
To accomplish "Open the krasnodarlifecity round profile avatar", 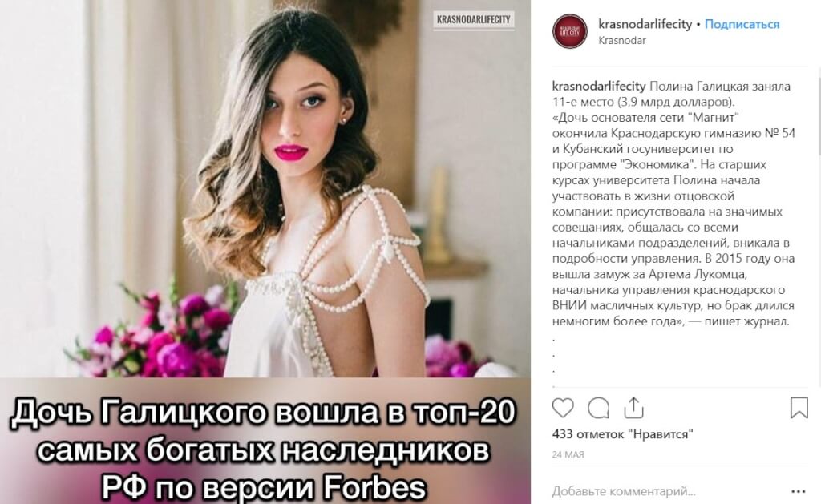I will [x=570, y=31].
